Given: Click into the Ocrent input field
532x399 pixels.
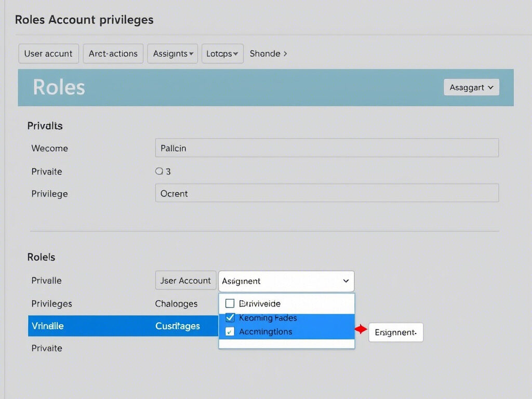Looking at the screenshot, I should [327, 193].
